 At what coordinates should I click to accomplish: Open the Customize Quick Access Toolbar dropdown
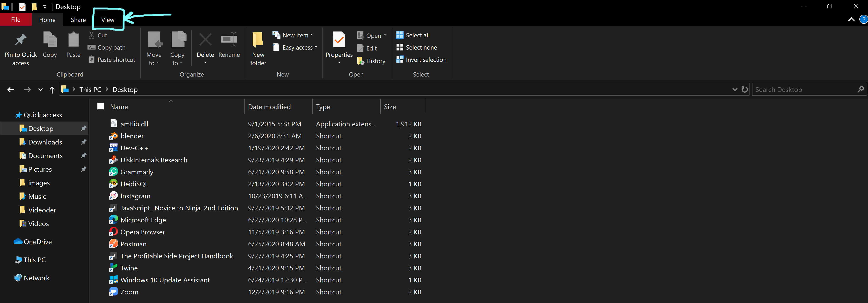tap(44, 7)
